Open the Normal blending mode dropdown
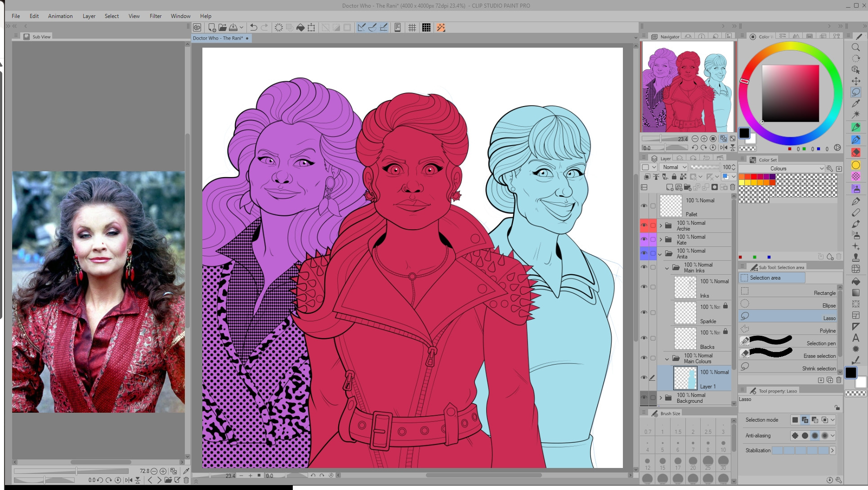 [674, 167]
